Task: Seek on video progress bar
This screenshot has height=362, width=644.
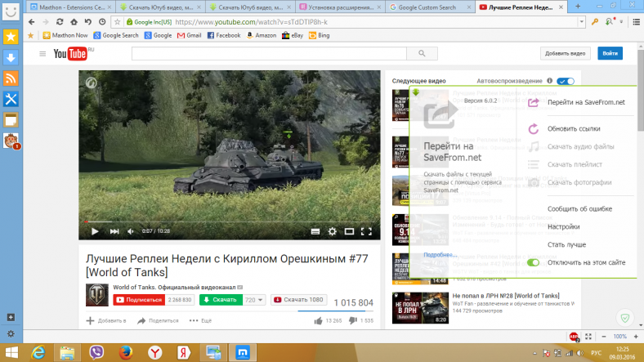Action: tap(230, 221)
